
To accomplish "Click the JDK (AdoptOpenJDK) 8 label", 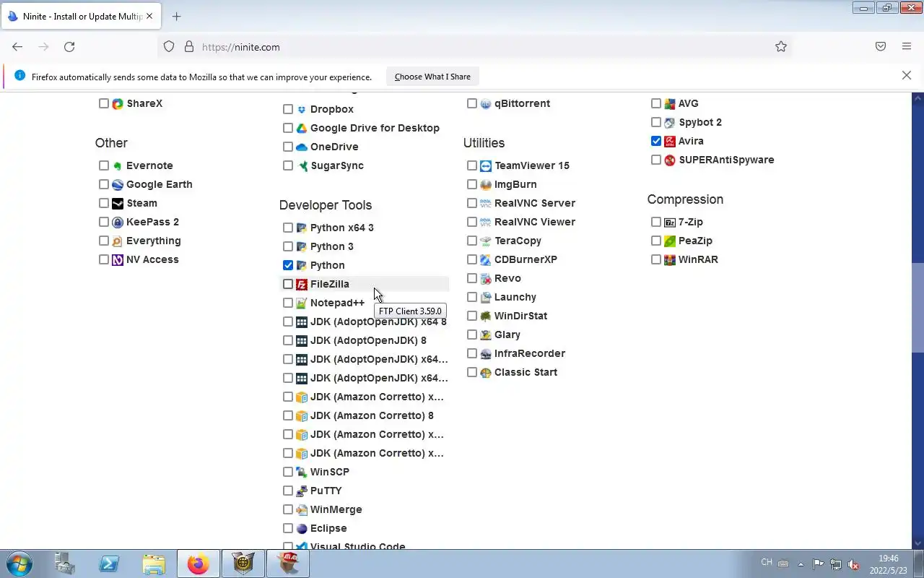I will tap(368, 340).
